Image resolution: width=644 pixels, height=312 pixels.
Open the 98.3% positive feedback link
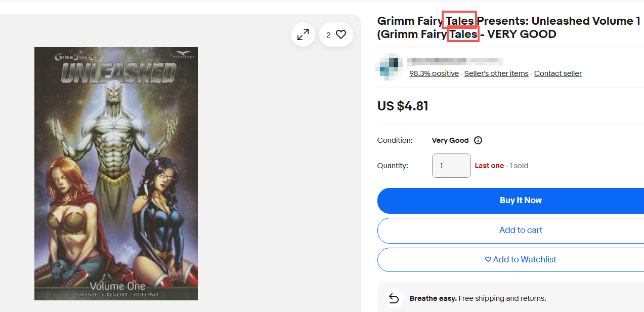[x=434, y=73]
